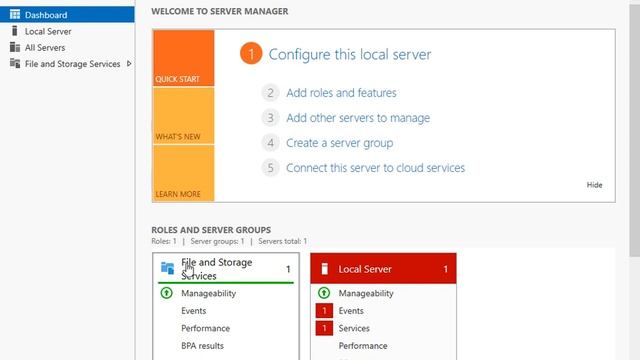
Task: Hide the welcome tile panel
Action: point(594,185)
